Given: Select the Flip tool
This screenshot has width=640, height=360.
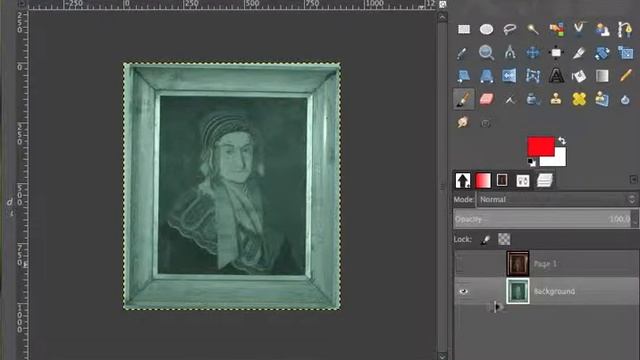Looking at the screenshot, I should coord(510,76).
